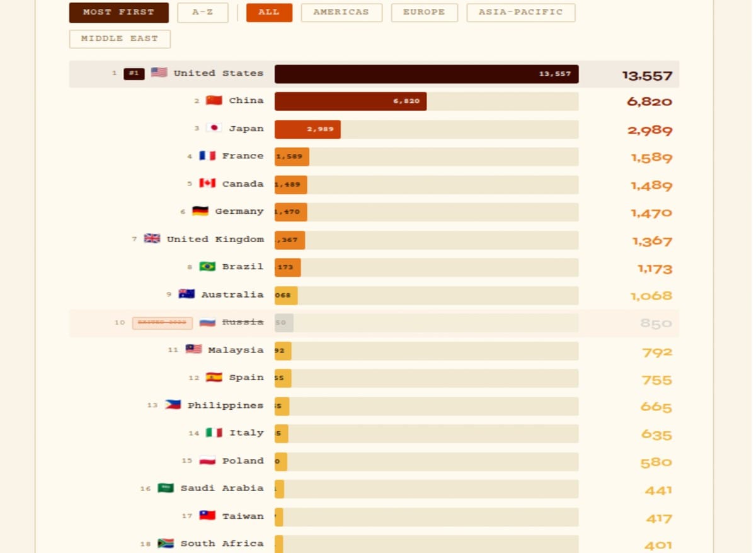Viewport: 756px width, 553px height.
Task: Select the Most First sort option
Action: 118,13
